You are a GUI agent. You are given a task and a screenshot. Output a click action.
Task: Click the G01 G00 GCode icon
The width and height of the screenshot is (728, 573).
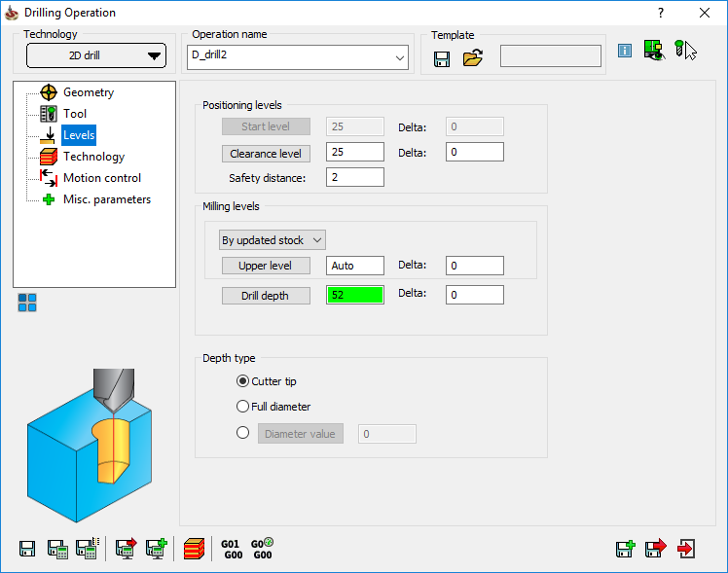point(232,550)
